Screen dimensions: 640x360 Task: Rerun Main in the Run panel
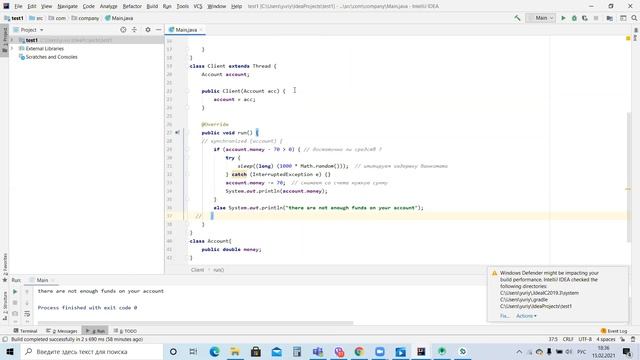pyautogui.click(x=15, y=291)
